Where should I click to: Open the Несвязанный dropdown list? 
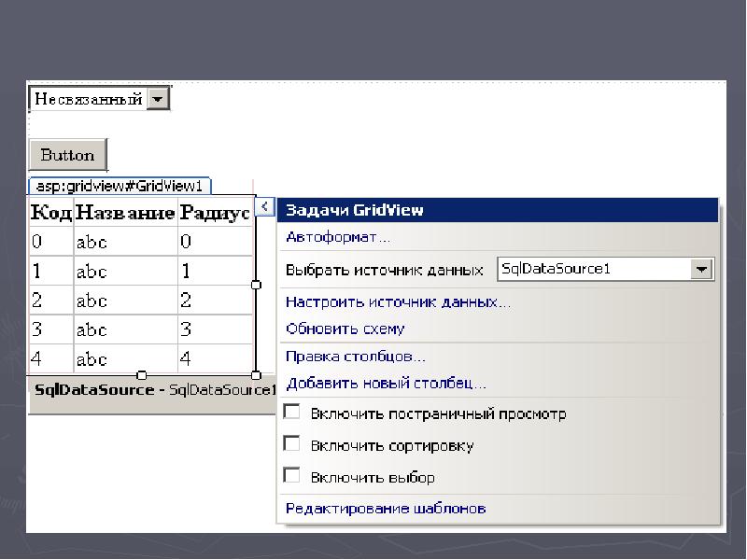(158, 98)
